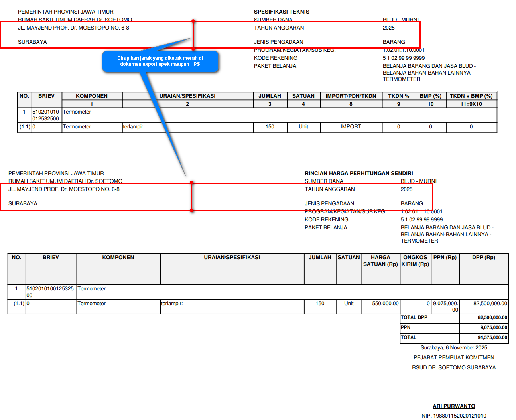The width and height of the screenshot is (516, 420).
Task: Click the RINCIAN HARGA PERHITUNGAN SENDIRI heading
Action: click(x=359, y=173)
